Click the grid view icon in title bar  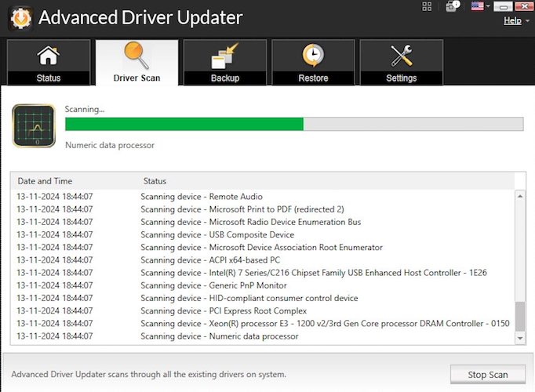(427, 6)
